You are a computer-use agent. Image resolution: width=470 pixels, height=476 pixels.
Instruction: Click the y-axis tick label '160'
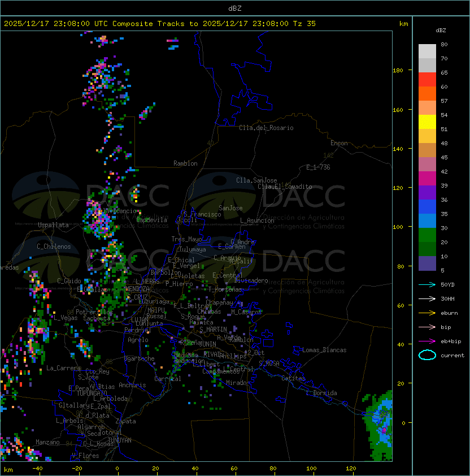point(398,110)
